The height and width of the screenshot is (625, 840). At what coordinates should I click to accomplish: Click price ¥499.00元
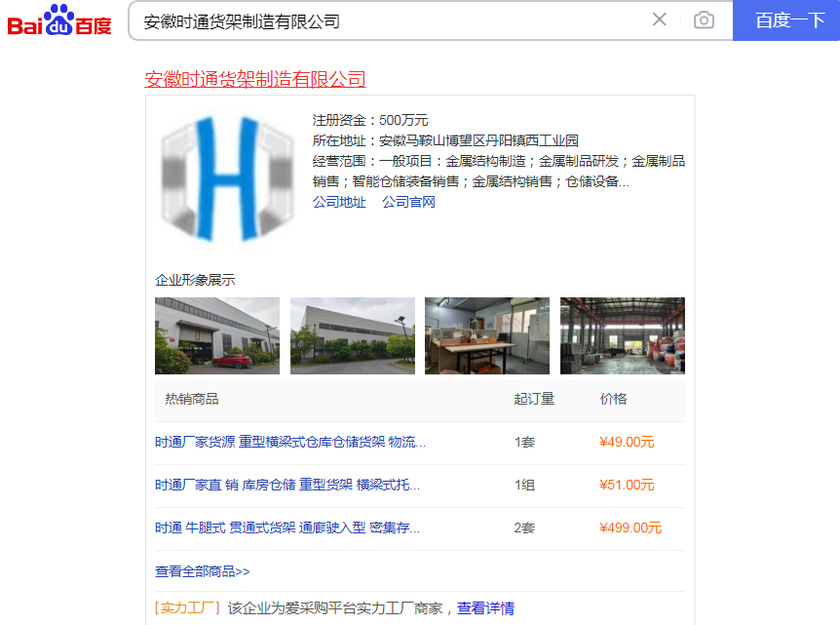(630, 527)
